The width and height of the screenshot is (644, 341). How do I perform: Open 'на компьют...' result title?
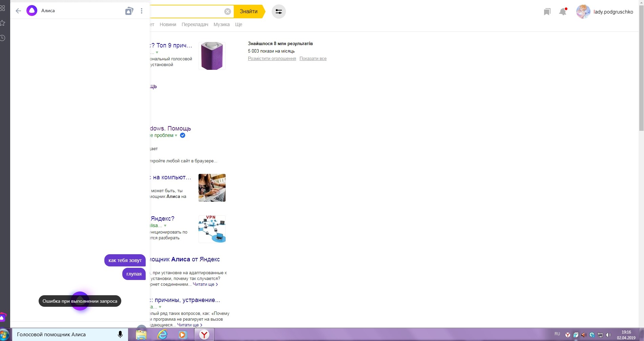point(170,177)
